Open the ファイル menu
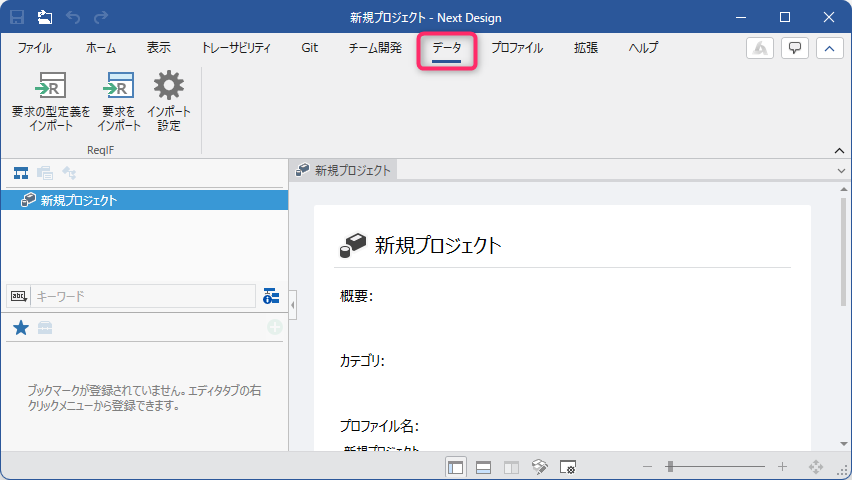Screen dimensions: 852x480 tap(35, 48)
